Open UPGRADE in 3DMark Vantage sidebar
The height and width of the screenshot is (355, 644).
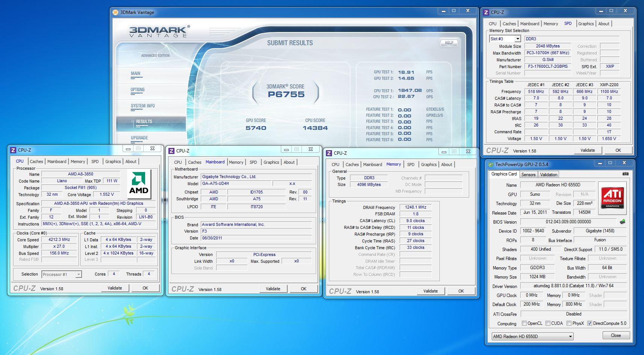pyautogui.click(x=139, y=137)
